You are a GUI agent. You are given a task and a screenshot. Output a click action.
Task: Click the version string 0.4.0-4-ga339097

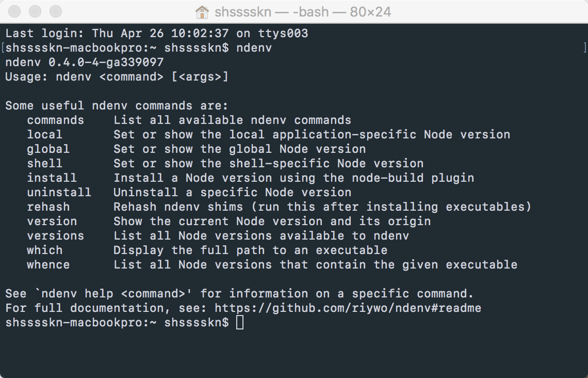coord(106,62)
